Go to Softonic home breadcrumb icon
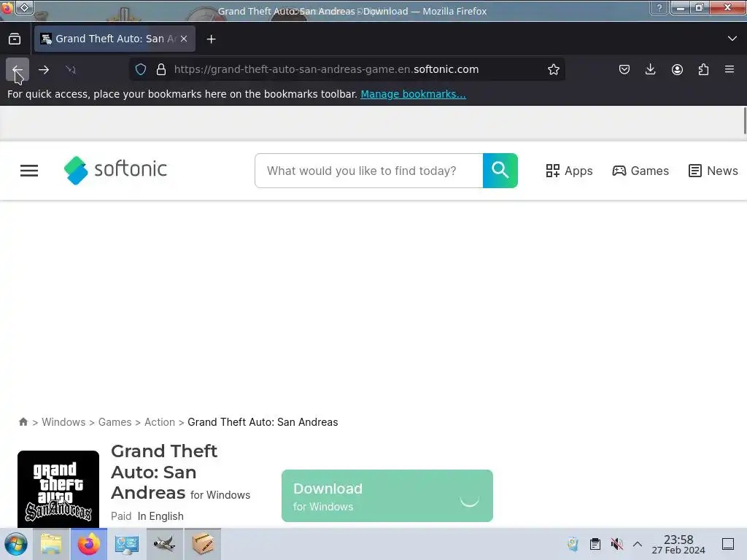Image resolution: width=747 pixels, height=560 pixels. coord(23,422)
